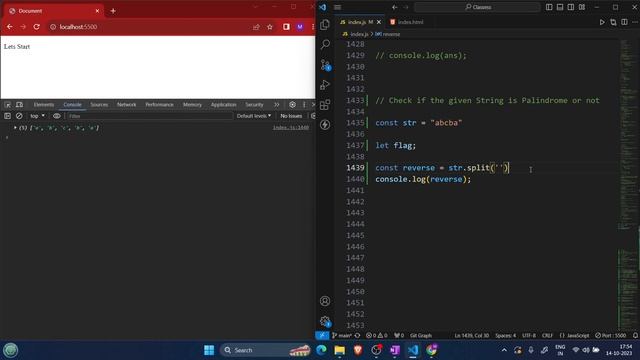
Task: Open the Application tab in DevTools
Action: 223,105
